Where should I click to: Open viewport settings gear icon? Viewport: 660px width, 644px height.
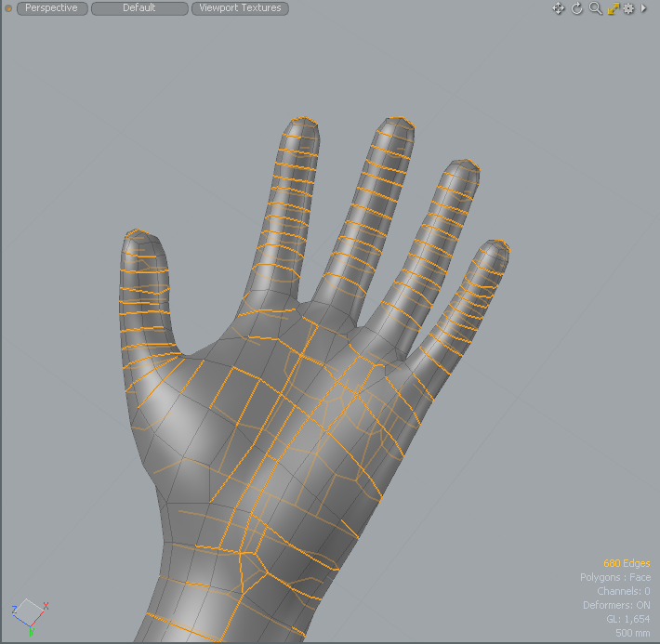(x=628, y=8)
